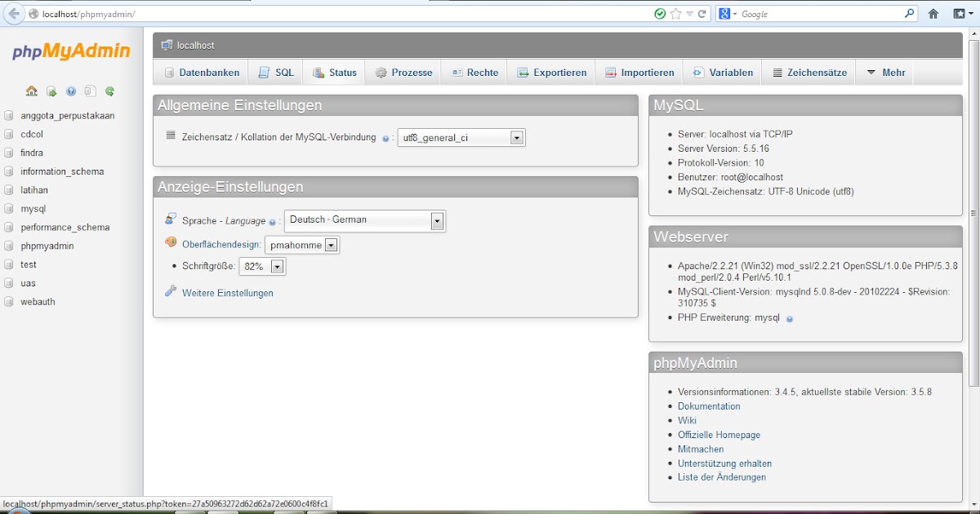980x514 pixels.
Task: Open the phpMyAdmin documentation help icon
Action: pyautogui.click(x=70, y=91)
